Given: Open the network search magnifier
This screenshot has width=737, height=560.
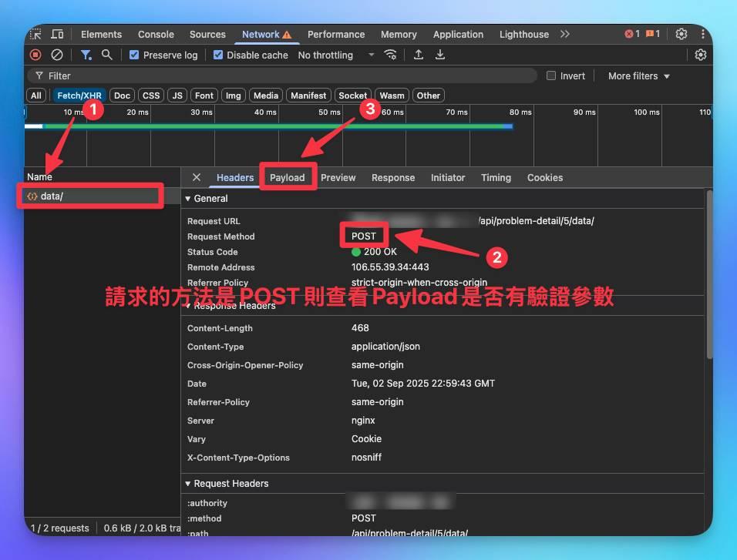Looking at the screenshot, I should point(107,55).
